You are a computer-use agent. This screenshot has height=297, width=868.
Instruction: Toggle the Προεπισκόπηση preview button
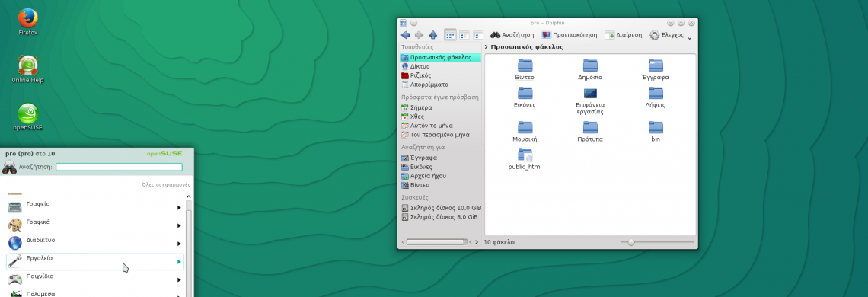click(x=570, y=35)
